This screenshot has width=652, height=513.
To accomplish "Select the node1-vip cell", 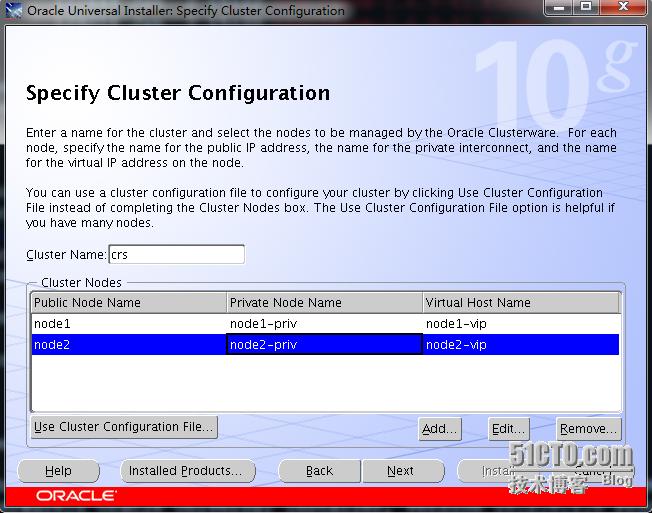I will [521, 323].
